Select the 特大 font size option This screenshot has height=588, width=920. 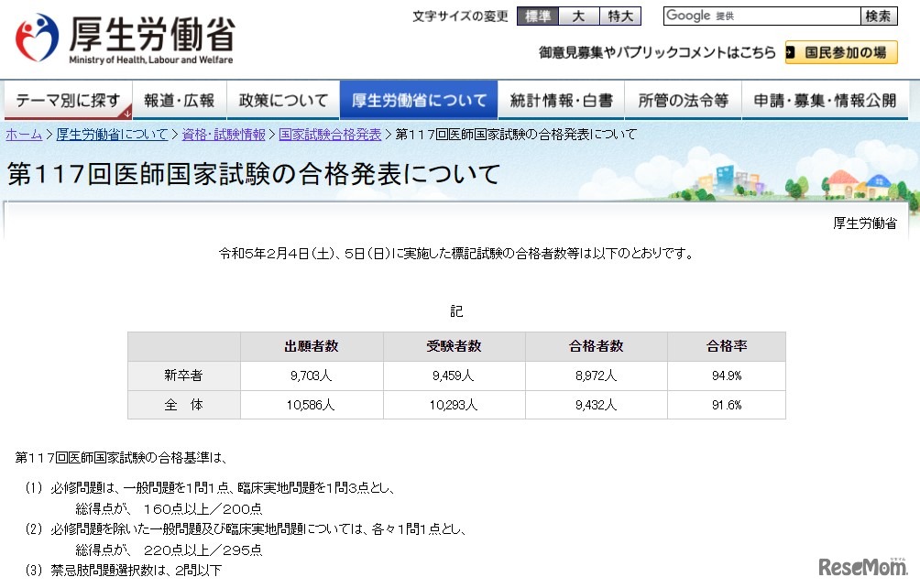(618, 16)
